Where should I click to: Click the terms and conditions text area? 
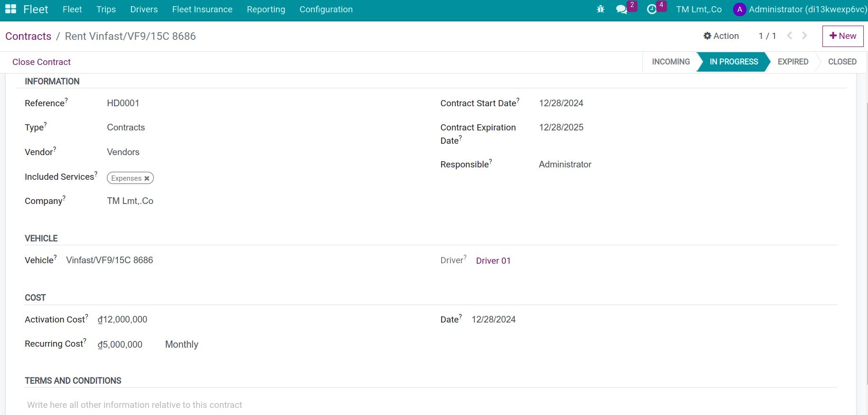coord(431,405)
